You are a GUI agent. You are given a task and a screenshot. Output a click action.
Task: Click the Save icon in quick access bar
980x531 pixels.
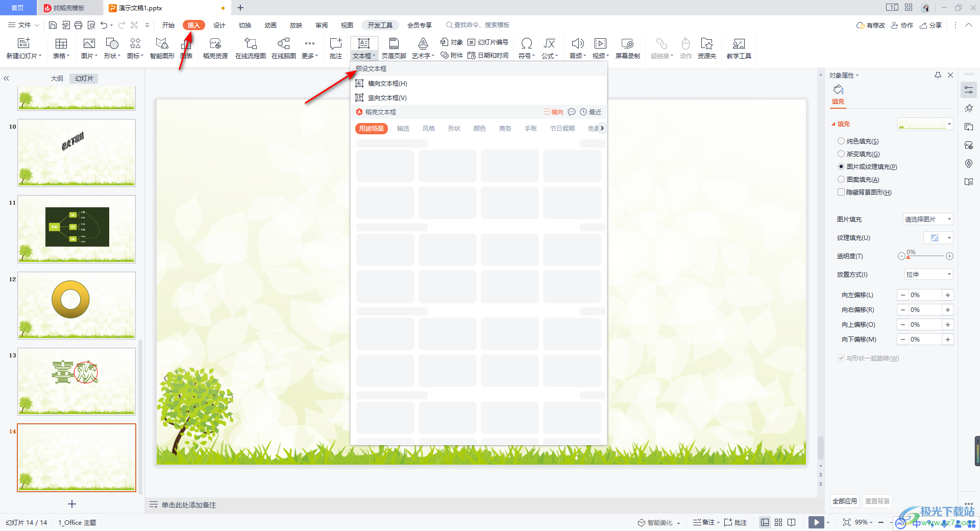53,25
